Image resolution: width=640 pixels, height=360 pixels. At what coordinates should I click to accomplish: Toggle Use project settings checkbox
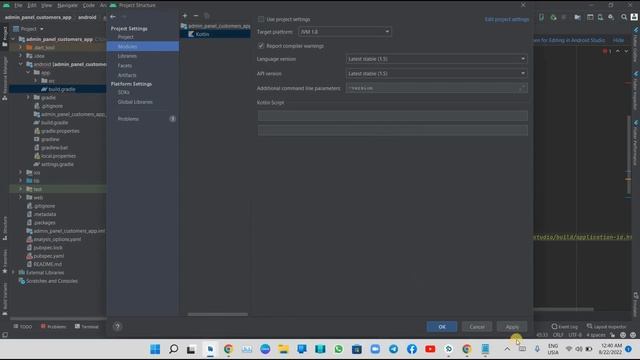tap(261, 19)
